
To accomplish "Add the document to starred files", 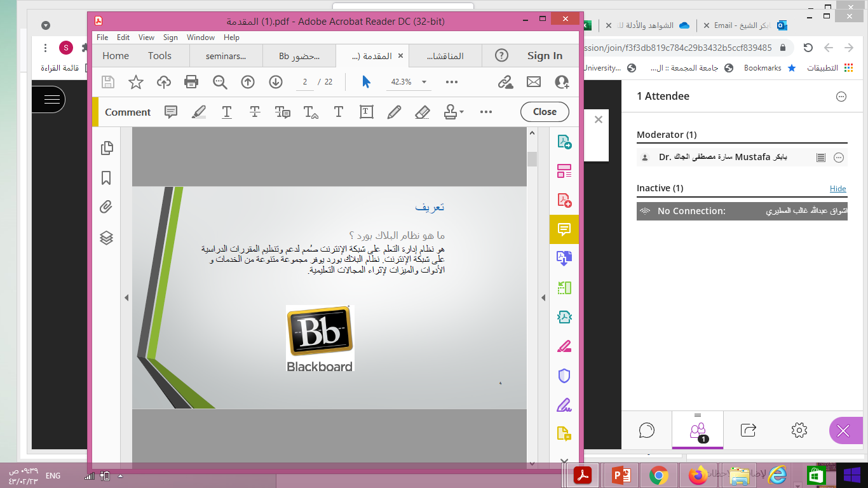I will pyautogui.click(x=136, y=82).
